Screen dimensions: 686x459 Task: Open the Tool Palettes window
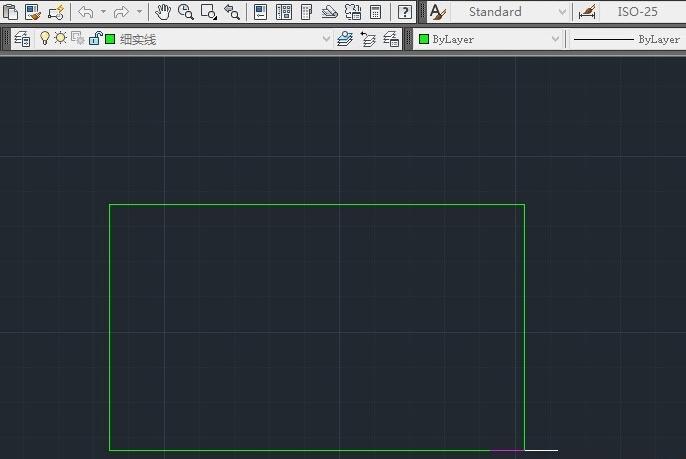(307, 12)
